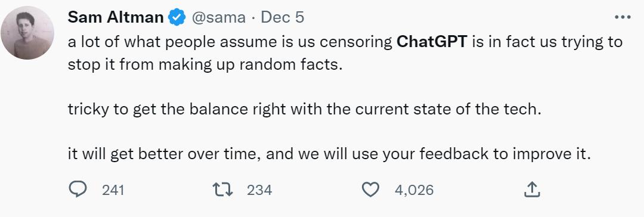The height and width of the screenshot is (217, 644).
Task: Click the 'it will get better over time' sentence
Action: pyautogui.click(x=329, y=154)
